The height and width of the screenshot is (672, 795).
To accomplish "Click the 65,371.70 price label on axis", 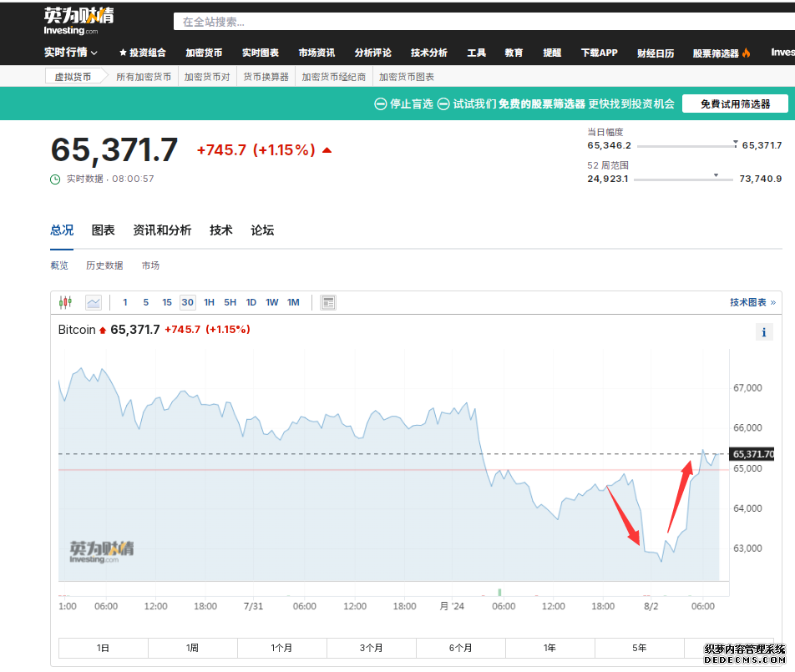I will tap(752, 454).
